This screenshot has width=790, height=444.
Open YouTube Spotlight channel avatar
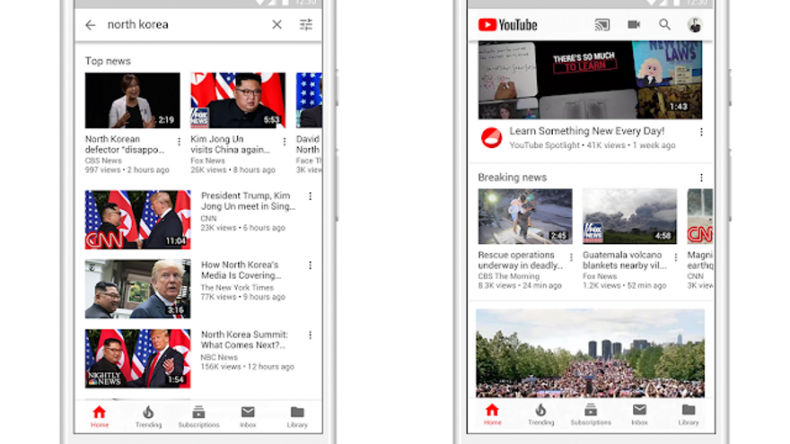point(491,138)
